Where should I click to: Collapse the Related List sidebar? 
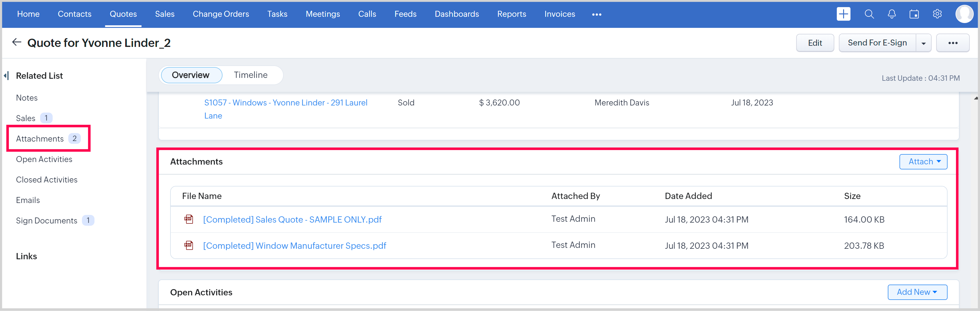click(x=6, y=75)
